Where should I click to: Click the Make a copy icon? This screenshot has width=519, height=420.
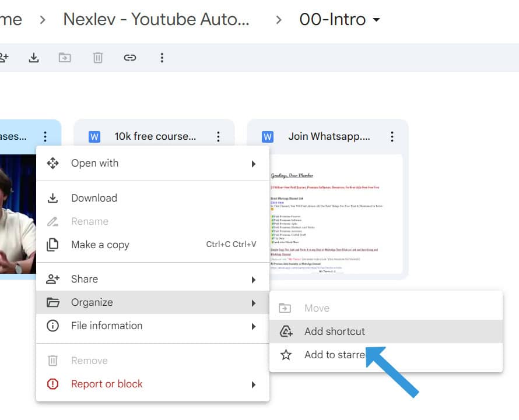52,245
